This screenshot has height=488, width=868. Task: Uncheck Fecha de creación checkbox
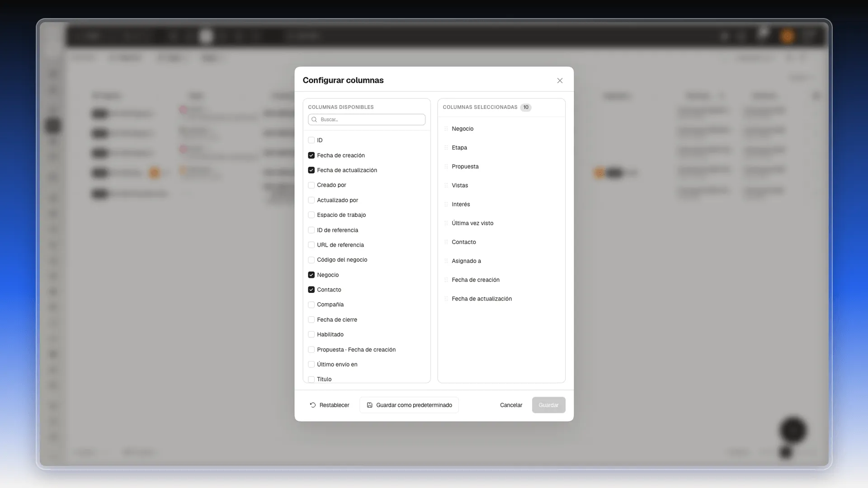point(311,155)
